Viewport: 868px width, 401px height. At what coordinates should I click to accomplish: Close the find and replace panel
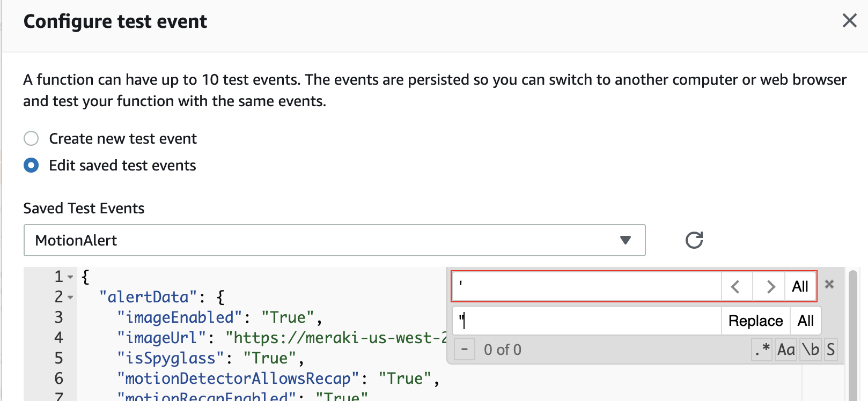coord(829,284)
